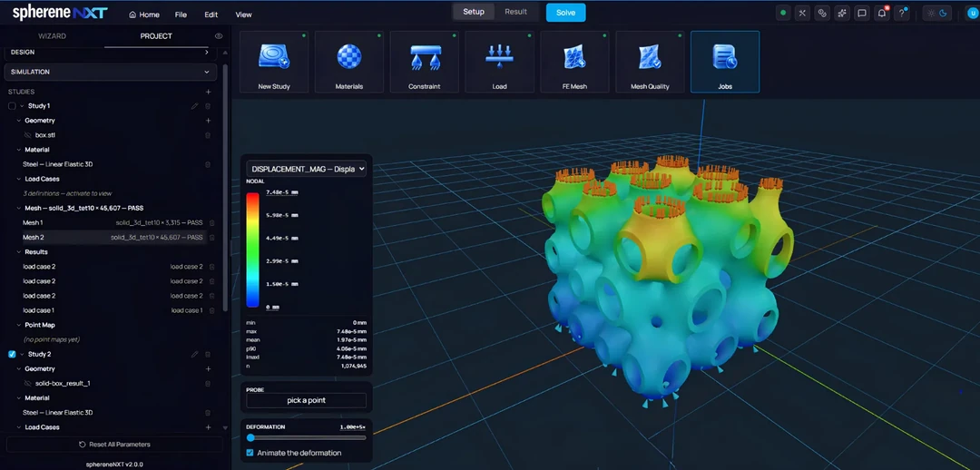Delete the box.stl geometry
The height and width of the screenshot is (470, 980).
[x=208, y=135]
